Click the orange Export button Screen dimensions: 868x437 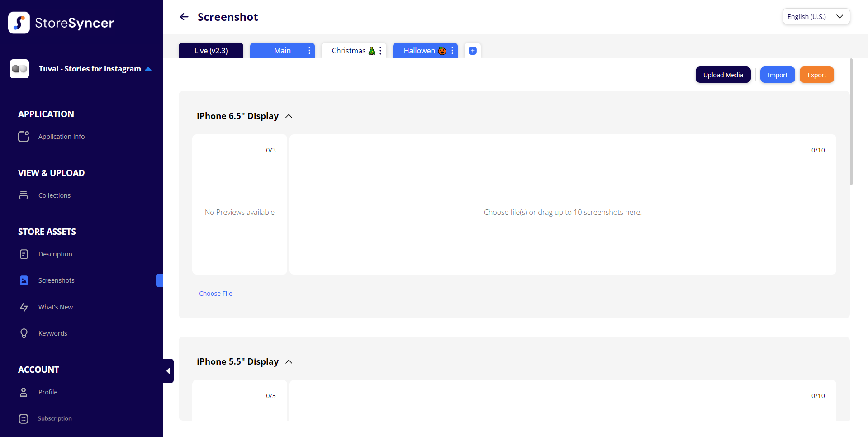click(x=816, y=75)
